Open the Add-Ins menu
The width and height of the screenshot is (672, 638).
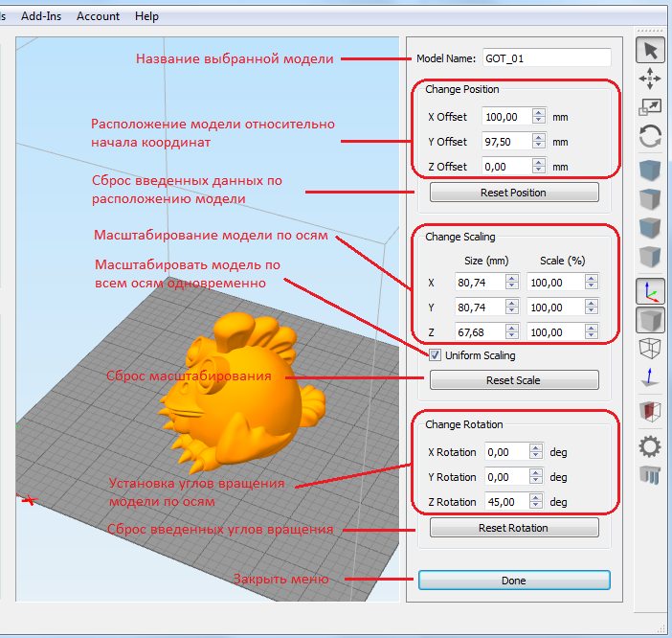[41, 16]
